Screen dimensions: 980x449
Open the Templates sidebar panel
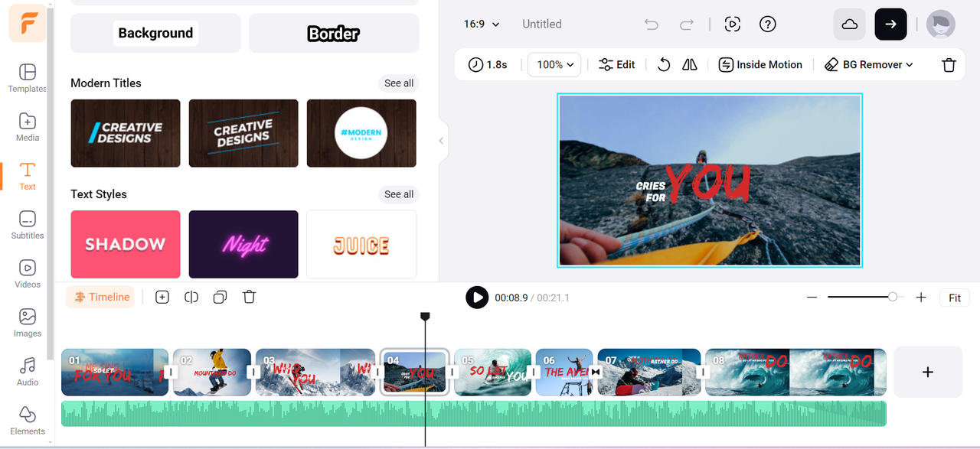[x=28, y=79]
